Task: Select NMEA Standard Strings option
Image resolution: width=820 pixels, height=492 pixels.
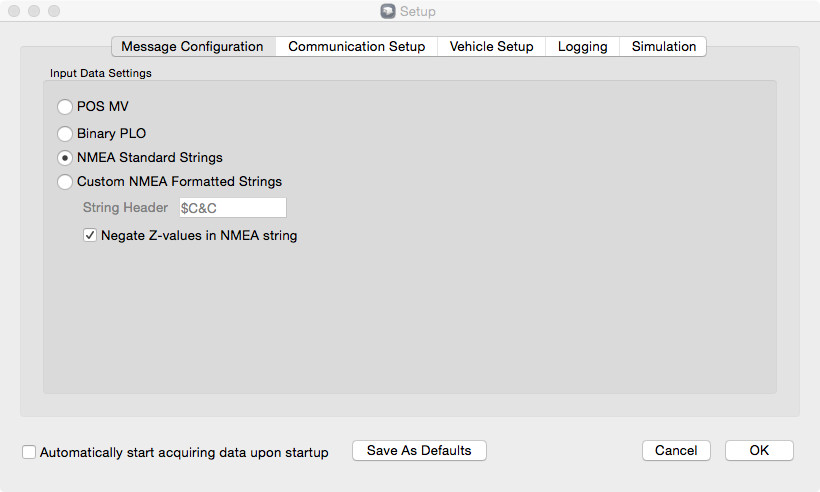Action: pos(66,158)
